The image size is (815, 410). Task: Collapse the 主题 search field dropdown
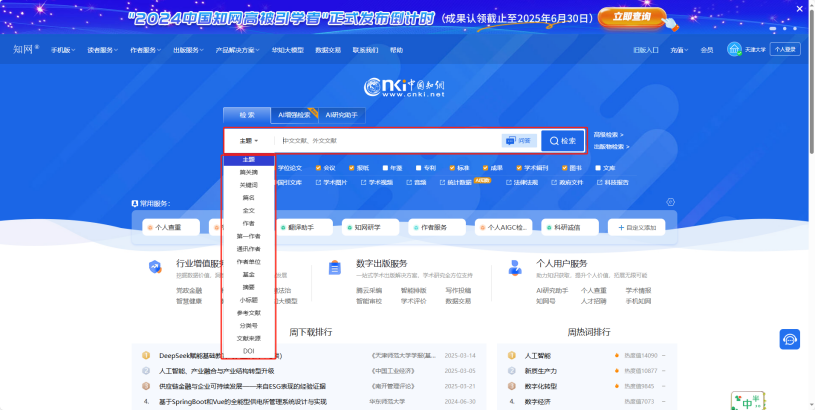(249, 141)
